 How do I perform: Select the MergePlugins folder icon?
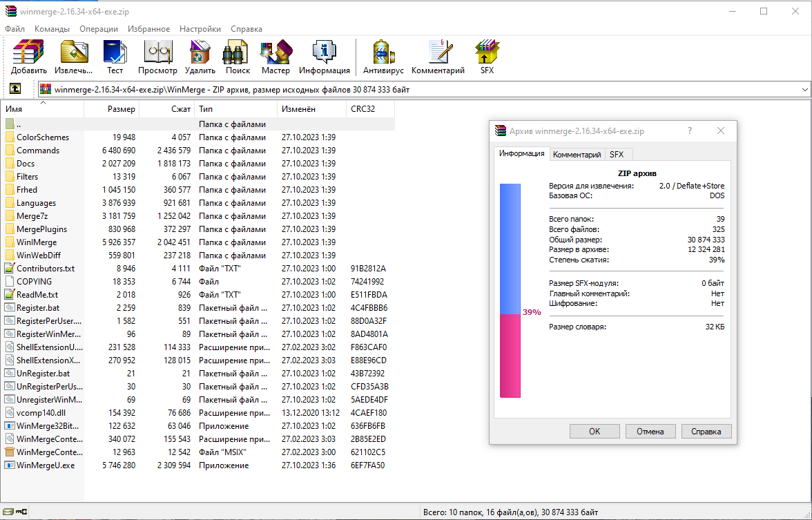10,229
